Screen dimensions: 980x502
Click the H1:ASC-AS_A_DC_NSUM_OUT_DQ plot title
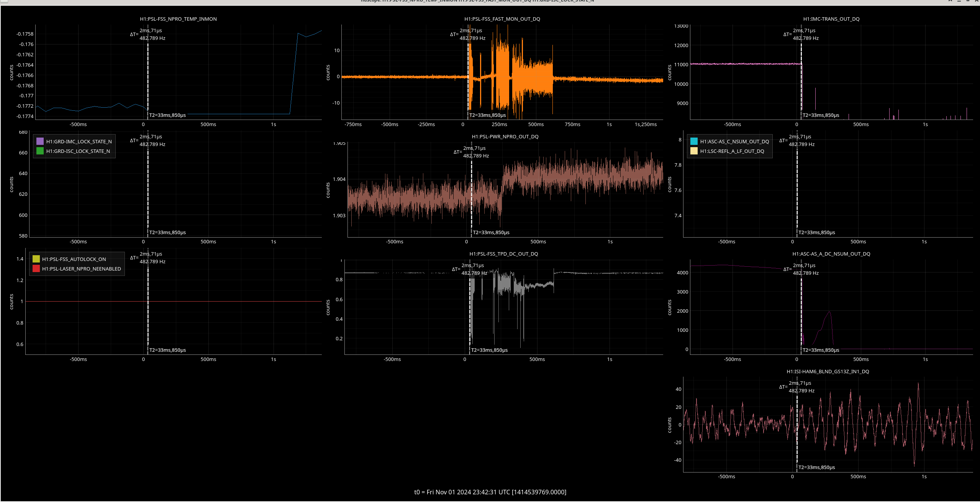click(831, 254)
